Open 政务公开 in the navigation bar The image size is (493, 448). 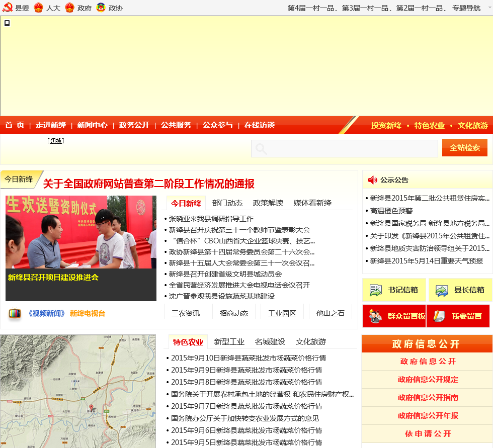[134, 125]
